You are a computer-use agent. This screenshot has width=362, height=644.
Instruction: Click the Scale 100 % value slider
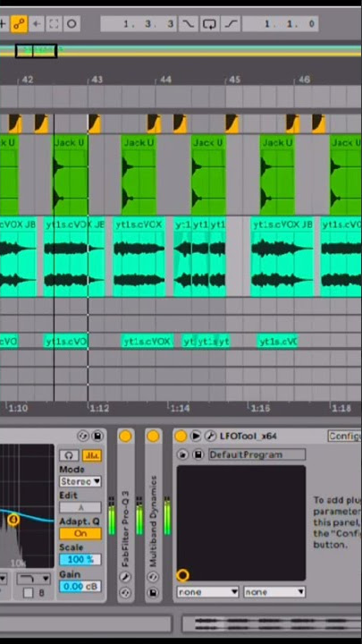tap(80, 559)
